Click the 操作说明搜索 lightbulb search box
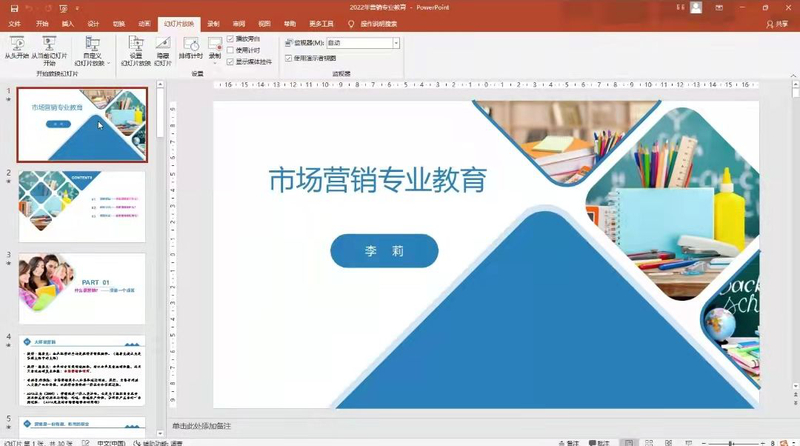This screenshot has height=446, width=800. (373, 24)
